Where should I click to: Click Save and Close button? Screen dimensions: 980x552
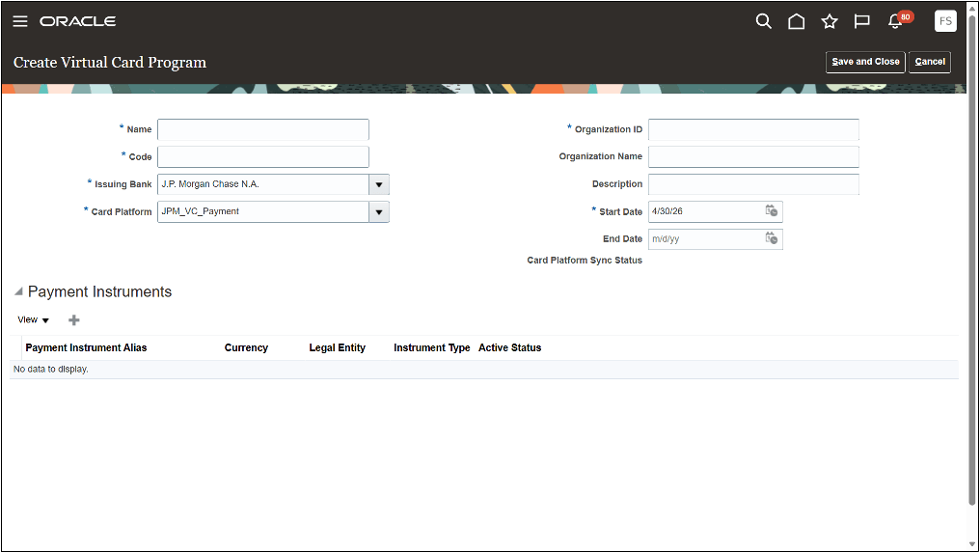tap(865, 62)
